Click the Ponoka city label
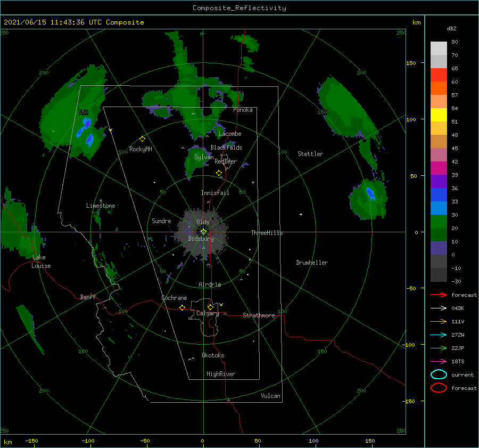The width and height of the screenshot is (479, 448). [x=243, y=110]
